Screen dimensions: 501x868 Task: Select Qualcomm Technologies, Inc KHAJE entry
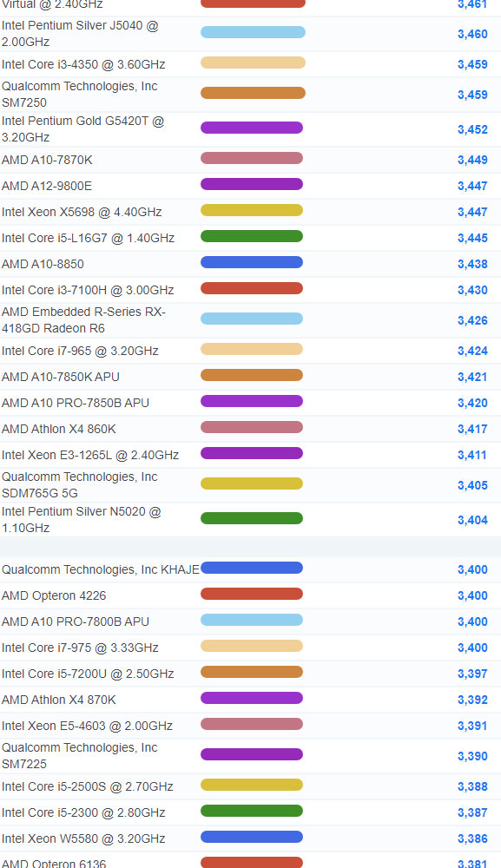101,569
